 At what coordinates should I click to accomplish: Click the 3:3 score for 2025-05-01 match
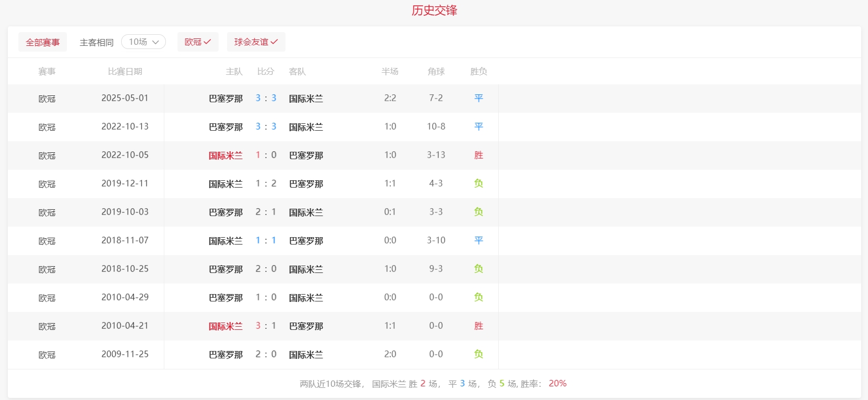(x=266, y=98)
